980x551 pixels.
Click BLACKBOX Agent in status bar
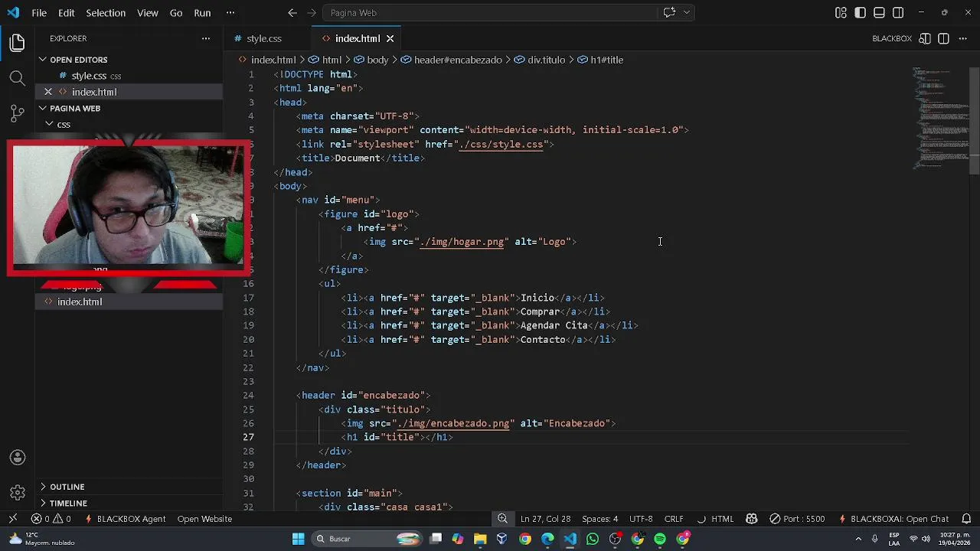126,519
